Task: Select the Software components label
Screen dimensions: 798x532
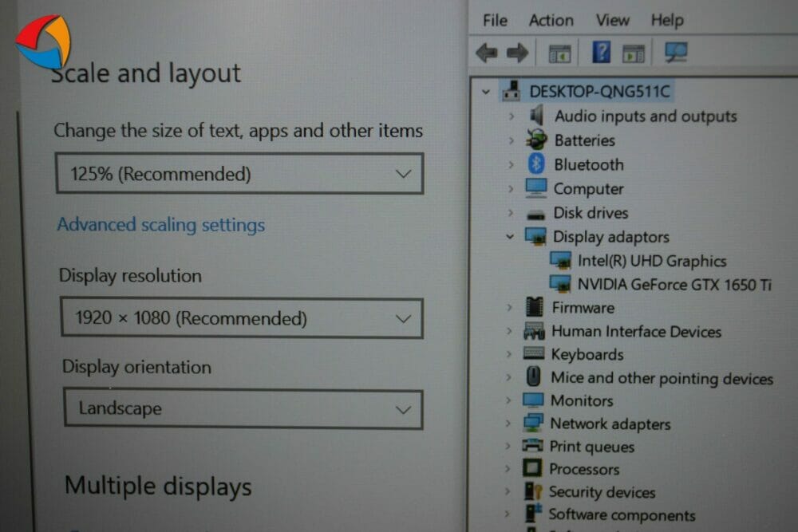Action: coord(622,514)
